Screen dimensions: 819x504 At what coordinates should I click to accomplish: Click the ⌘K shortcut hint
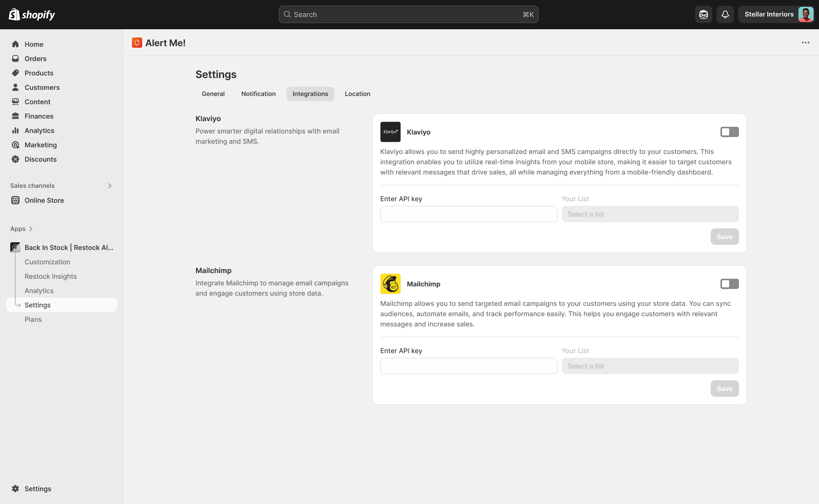528,14
